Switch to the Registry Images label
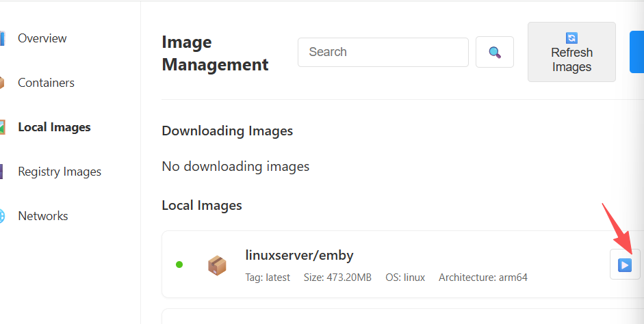This screenshot has width=644, height=324. 60,172
